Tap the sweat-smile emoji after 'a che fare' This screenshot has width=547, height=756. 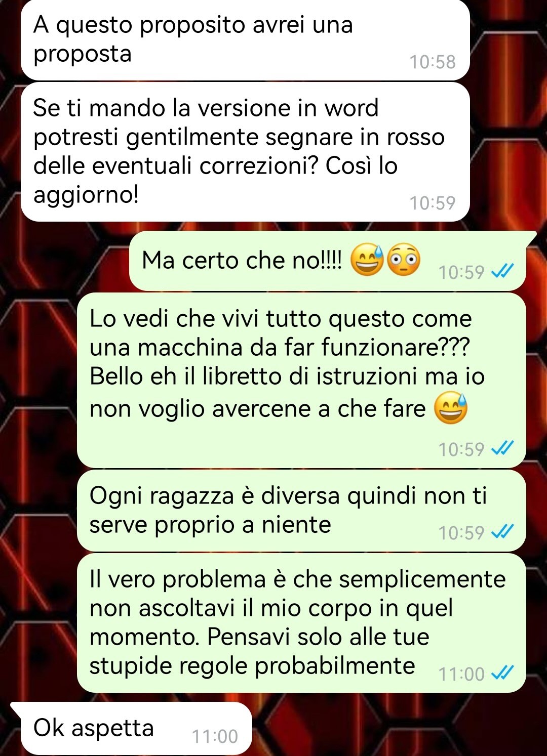point(450,408)
